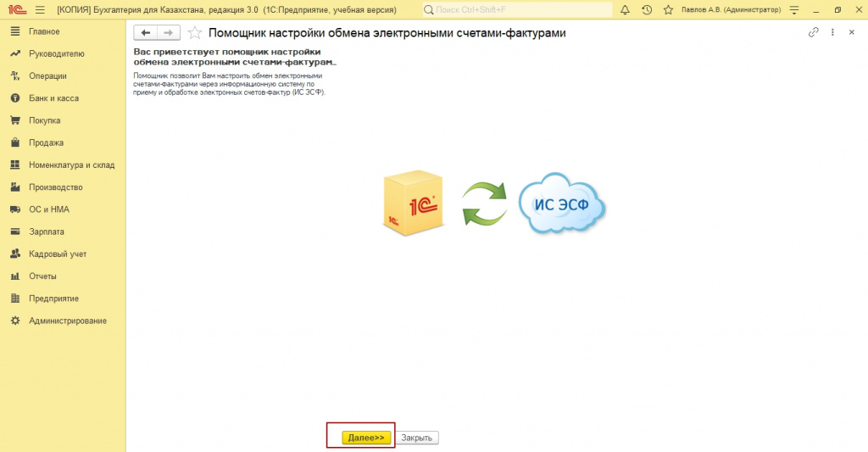This screenshot has width=868, height=452.
Task: Open the service settings dropdown icon
Action: click(x=794, y=10)
